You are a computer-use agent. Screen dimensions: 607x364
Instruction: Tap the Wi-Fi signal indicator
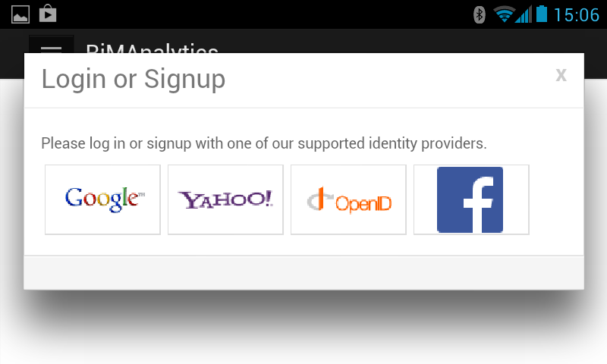[x=504, y=14]
